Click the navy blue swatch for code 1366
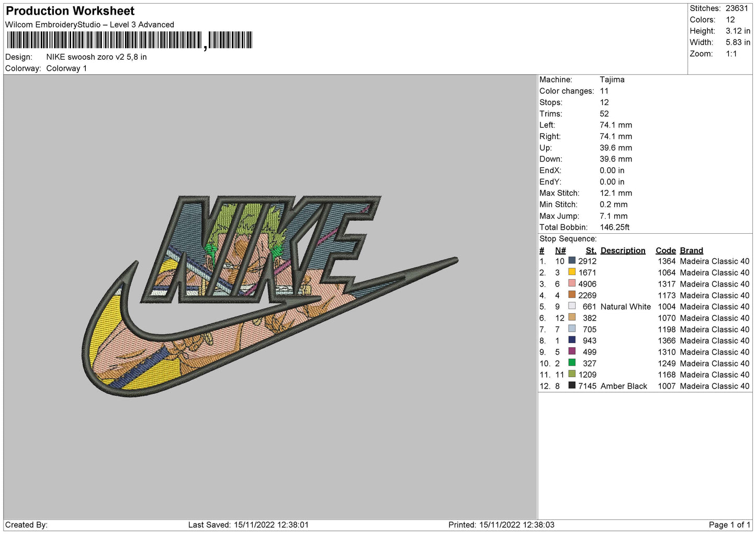The height and width of the screenshot is (534, 756). point(572,340)
